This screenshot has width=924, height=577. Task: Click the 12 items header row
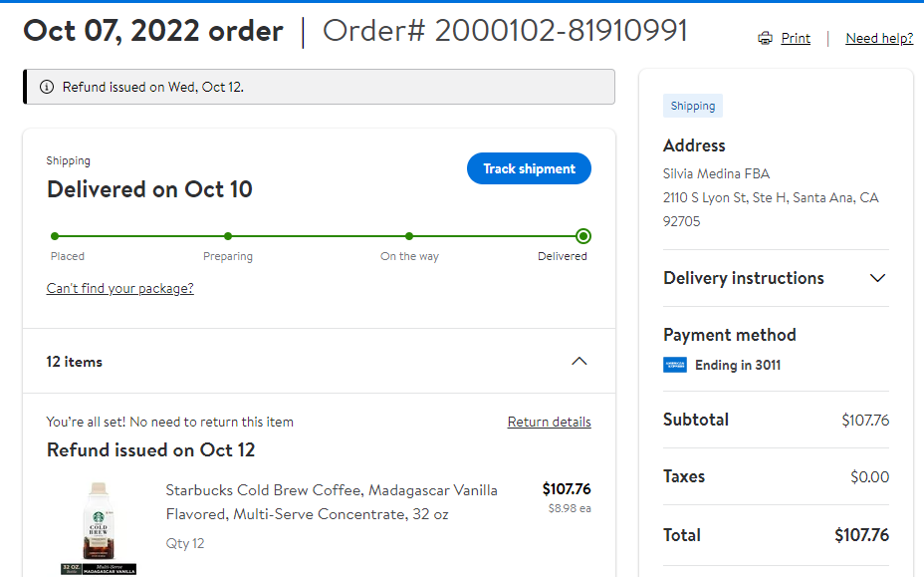coord(319,361)
